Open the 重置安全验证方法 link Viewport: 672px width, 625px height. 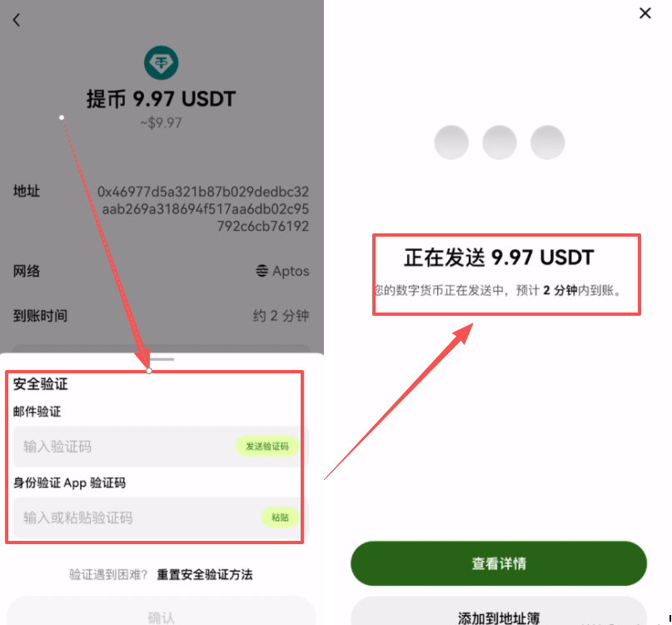pyautogui.click(x=205, y=574)
